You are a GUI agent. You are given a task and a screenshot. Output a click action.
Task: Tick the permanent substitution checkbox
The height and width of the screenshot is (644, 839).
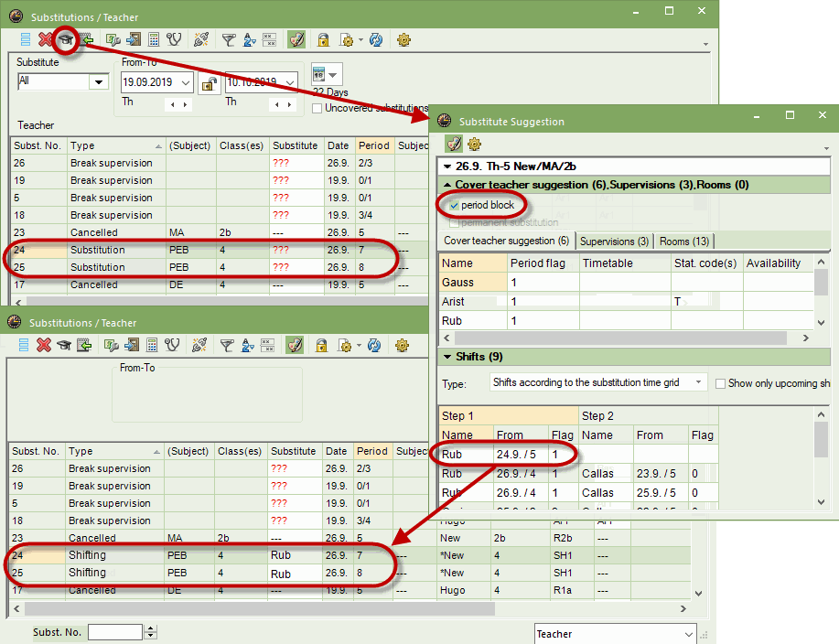(455, 222)
